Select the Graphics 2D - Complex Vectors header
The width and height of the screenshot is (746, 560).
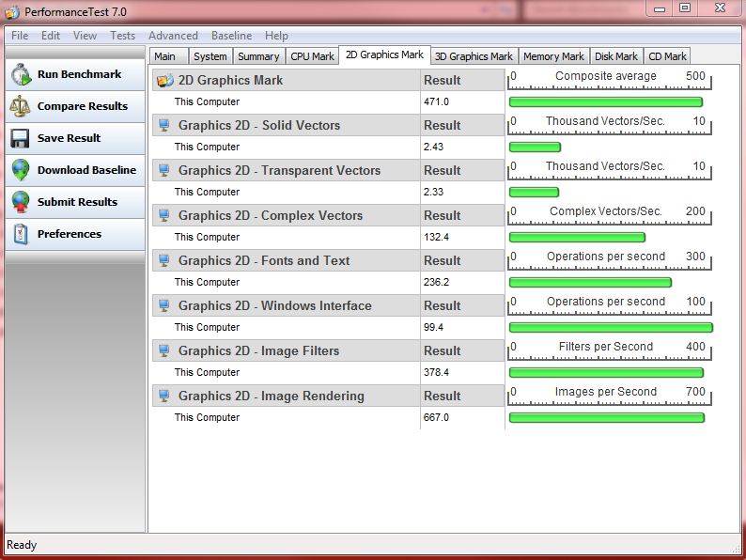tap(286, 215)
